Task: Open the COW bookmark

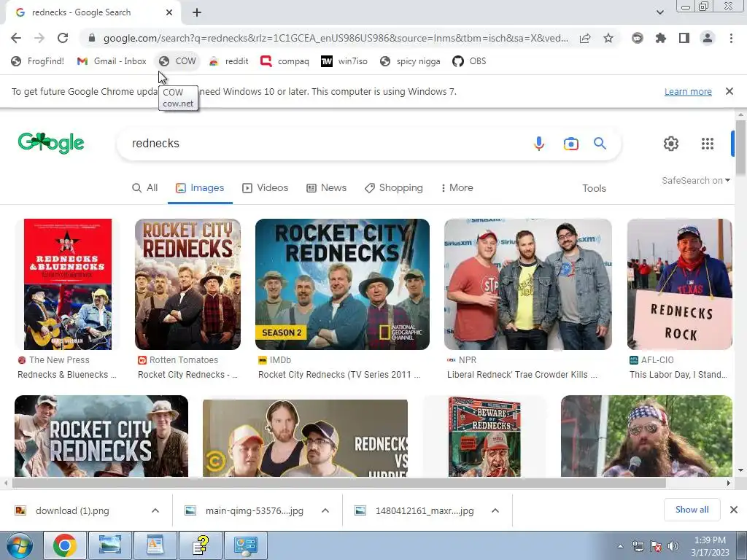Action: 178,61
